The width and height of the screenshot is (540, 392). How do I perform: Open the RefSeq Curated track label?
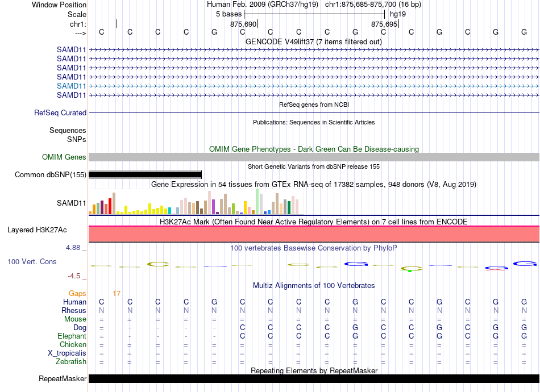pyautogui.click(x=60, y=112)
